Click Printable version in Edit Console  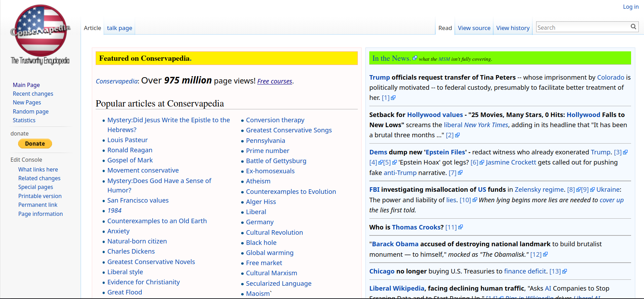tap(40, 196)
